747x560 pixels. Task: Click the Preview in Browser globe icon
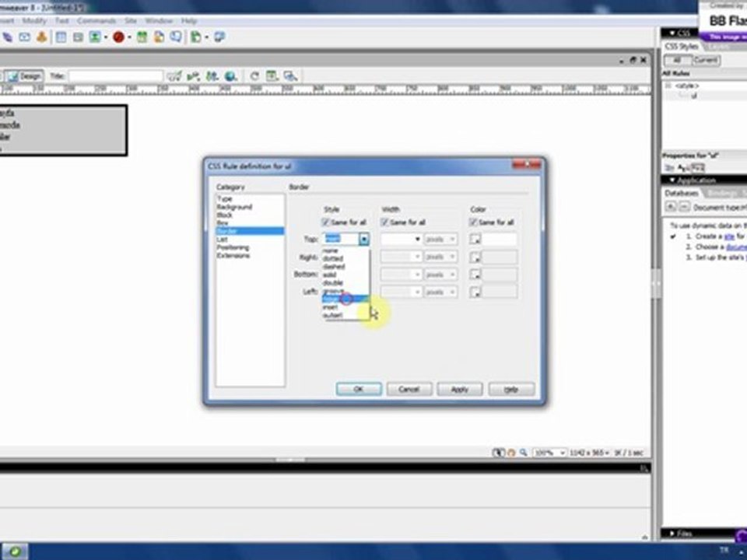[230, 76]
